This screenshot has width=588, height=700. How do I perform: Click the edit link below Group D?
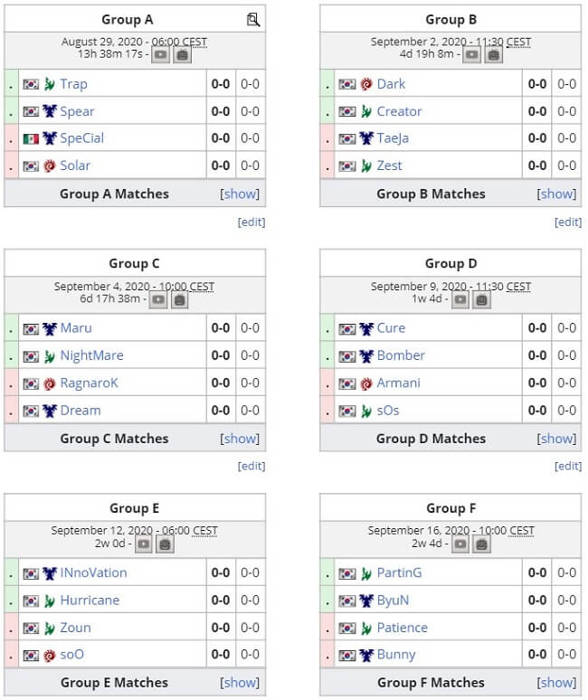[x=568, y=466]
